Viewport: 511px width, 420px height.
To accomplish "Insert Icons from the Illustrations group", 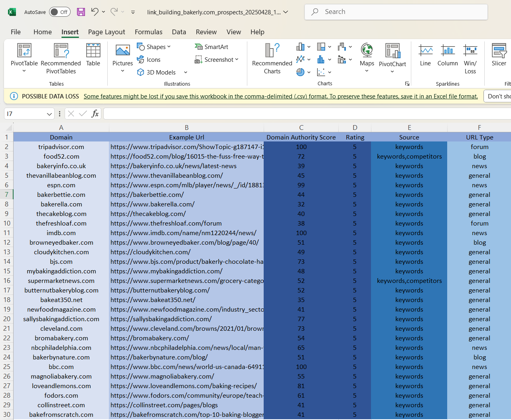I will click(148, 59).
